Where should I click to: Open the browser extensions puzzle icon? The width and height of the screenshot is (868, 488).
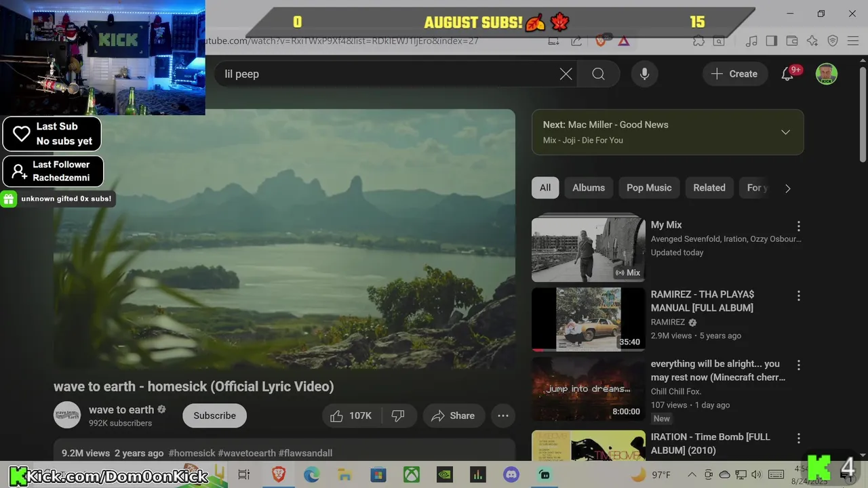(698, 41)
